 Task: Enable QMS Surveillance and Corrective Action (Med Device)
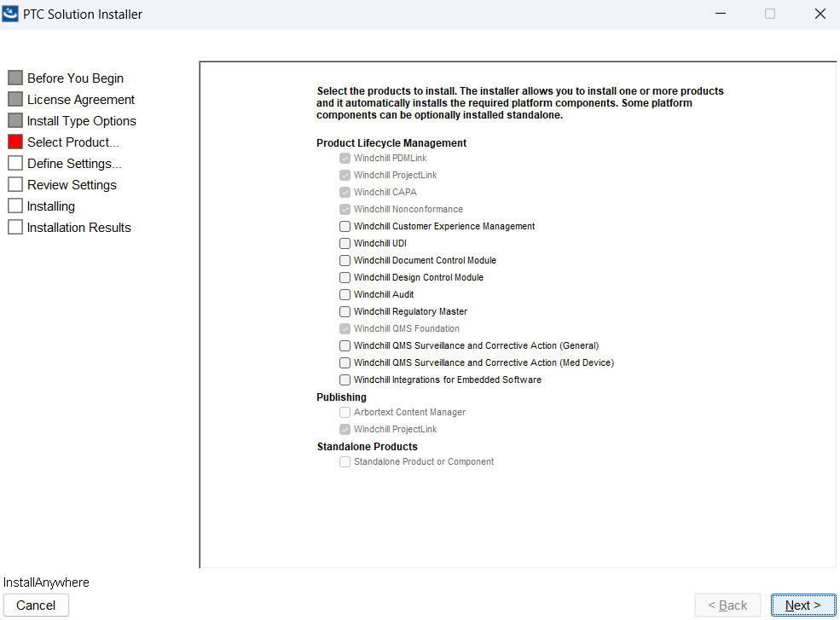[x=345, y=362]
